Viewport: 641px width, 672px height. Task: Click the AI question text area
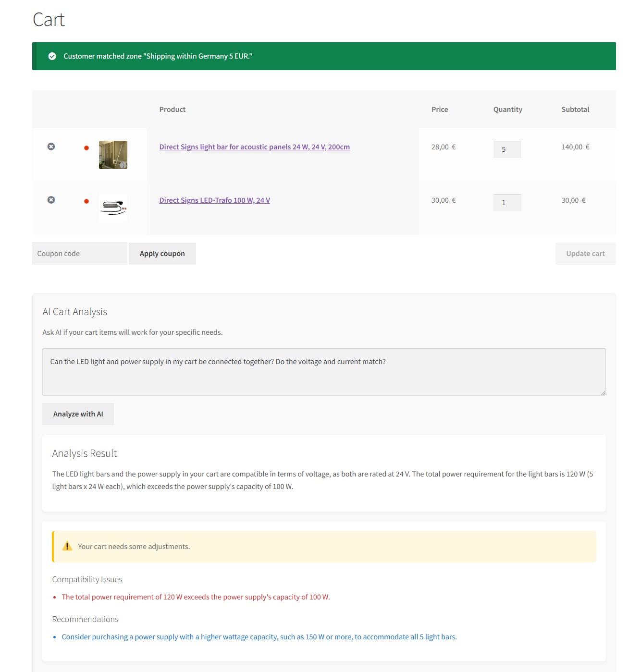point(324,372)
